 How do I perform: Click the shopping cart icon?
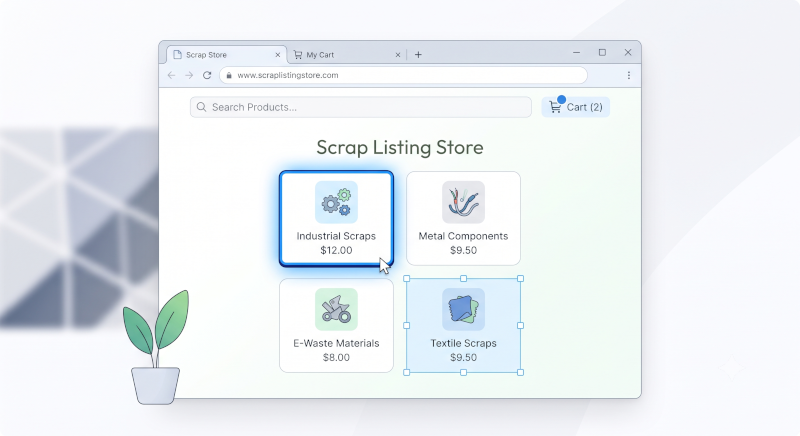pyautogui.click(x=555, y=107)
